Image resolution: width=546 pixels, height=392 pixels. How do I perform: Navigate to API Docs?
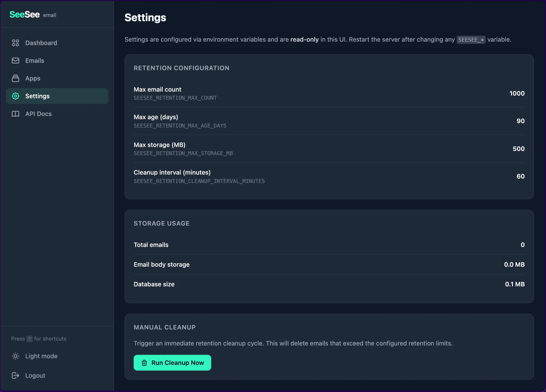[38, 114]
